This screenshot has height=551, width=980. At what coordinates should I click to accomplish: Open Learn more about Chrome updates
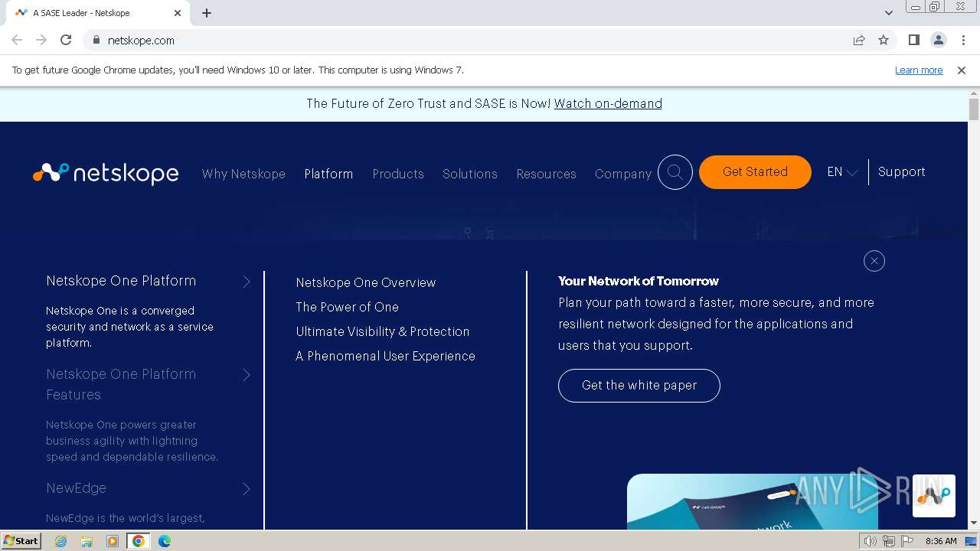[919, 70]
